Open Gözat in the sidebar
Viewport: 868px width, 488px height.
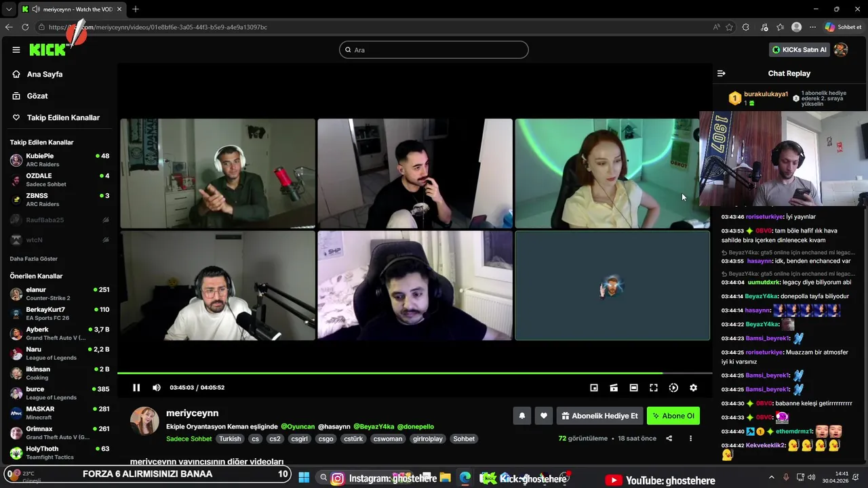(x=37, y=96)
